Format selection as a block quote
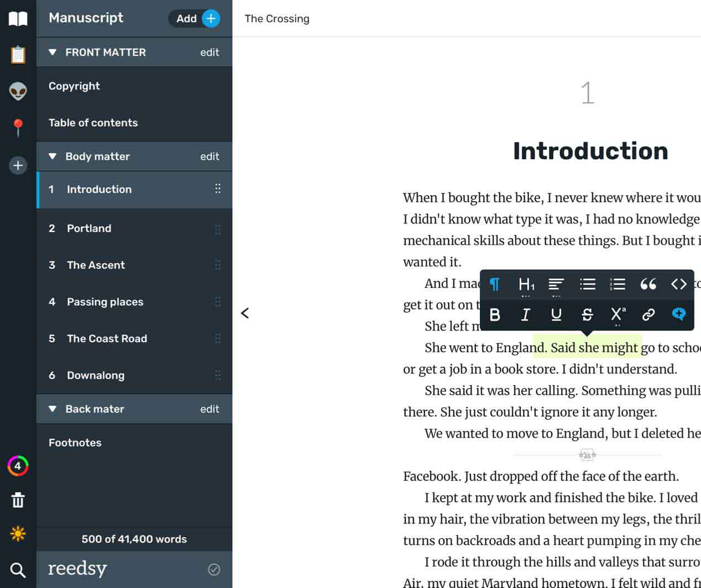 648,284
